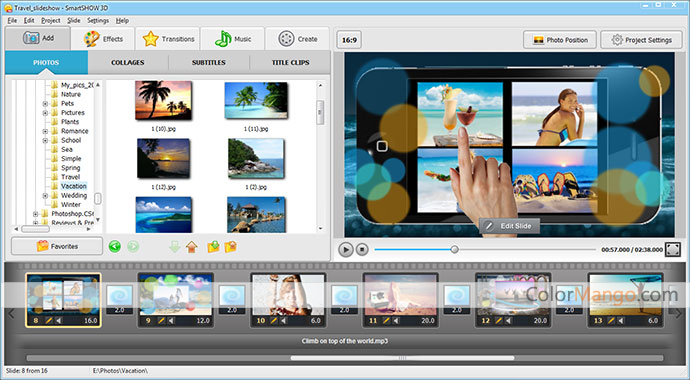Viewport: 690px width, 380px height.
Task: Click the pencil edit icon on slide 9
Action: [x=161, y=321]
